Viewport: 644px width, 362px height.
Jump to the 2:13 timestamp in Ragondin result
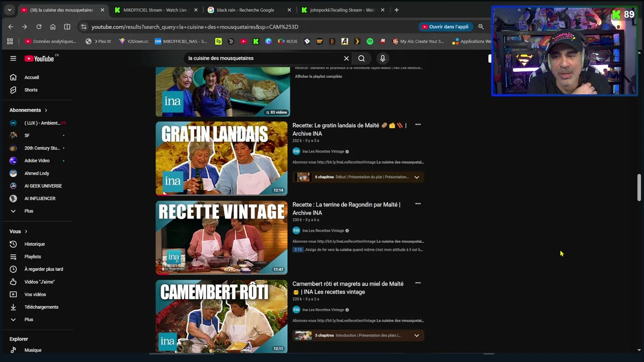coord(298,249)
